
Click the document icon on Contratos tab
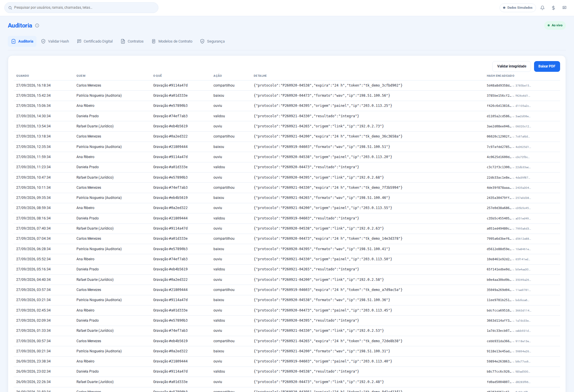[123, 41]
